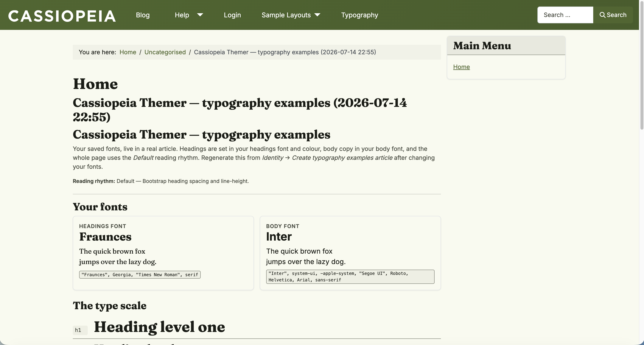Open the Blog menu item
This screenshot has height=345, width=644.
point(143,15)
